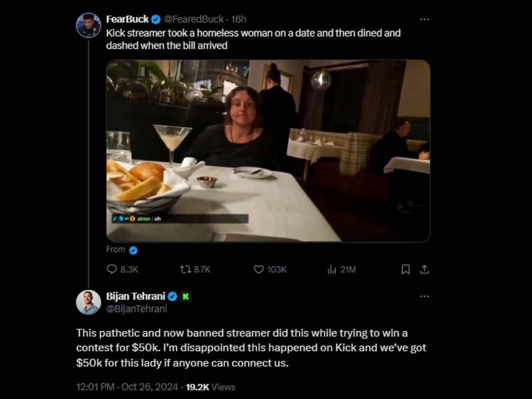Open the @BijanTehrani handle
The width and height of the screenshot is (532, 399).
pos(137,309)
